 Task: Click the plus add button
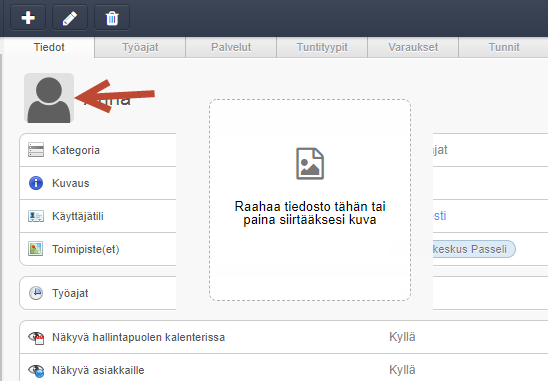[28, 17]
